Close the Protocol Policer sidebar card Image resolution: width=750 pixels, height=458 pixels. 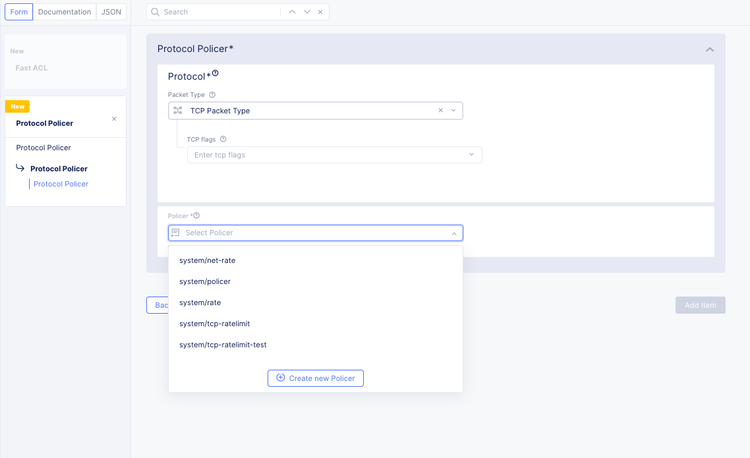click(114, 119)
